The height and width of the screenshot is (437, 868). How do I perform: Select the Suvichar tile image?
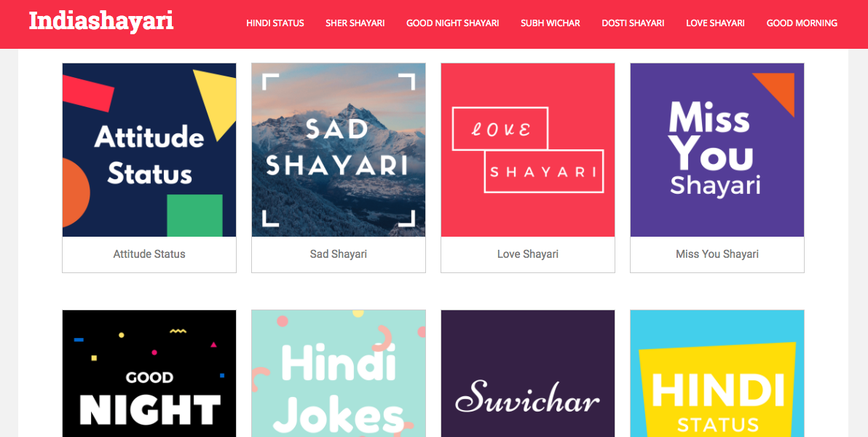528,374
